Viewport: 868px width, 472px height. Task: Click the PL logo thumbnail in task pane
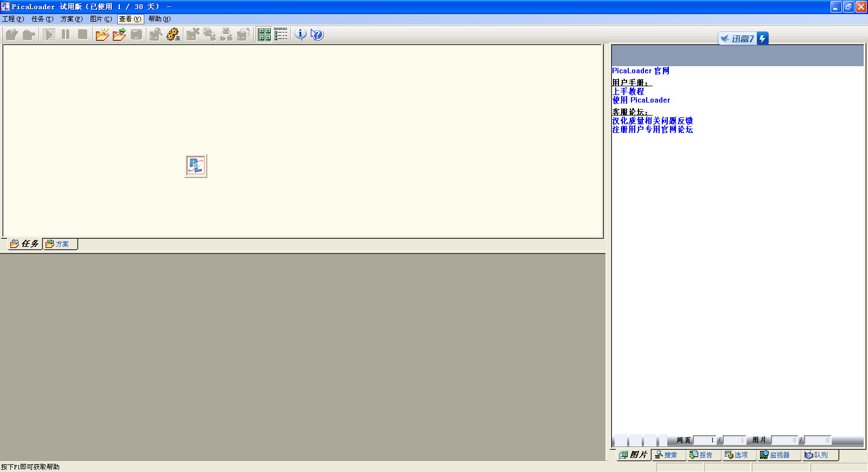pyautogui.click(x=196, y=166)
